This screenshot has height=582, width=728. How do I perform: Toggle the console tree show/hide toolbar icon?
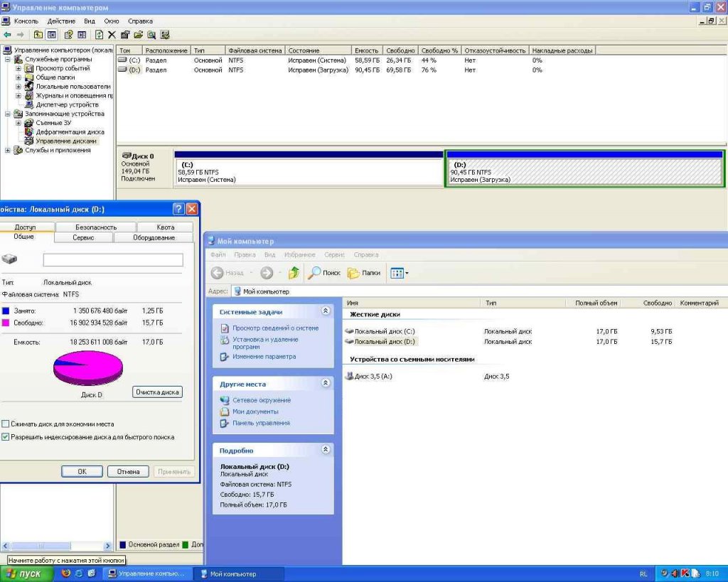[51, 35]
